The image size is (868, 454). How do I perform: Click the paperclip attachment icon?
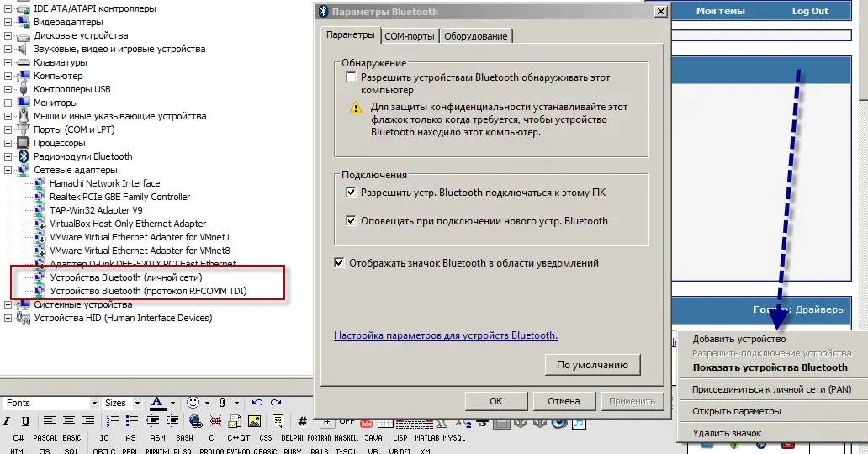[222, 403]
